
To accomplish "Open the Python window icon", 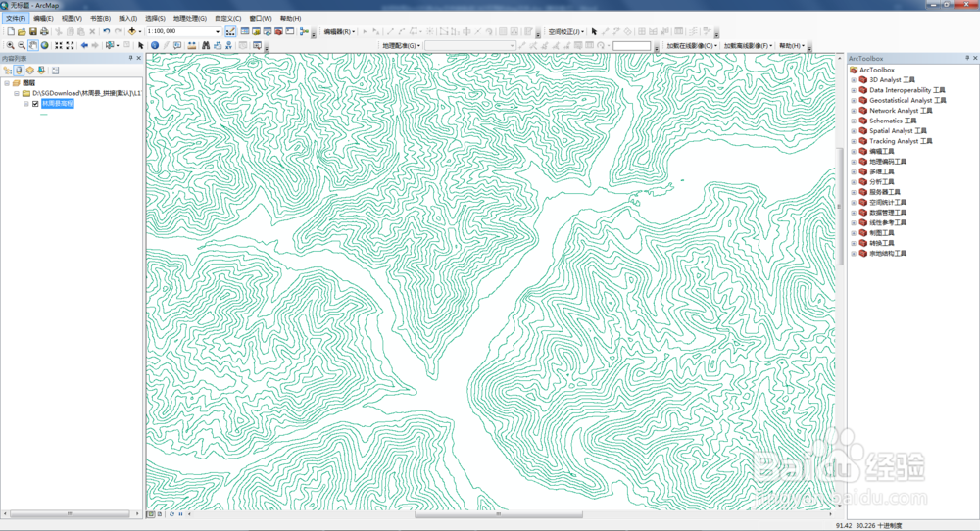I will pos(290,31).
